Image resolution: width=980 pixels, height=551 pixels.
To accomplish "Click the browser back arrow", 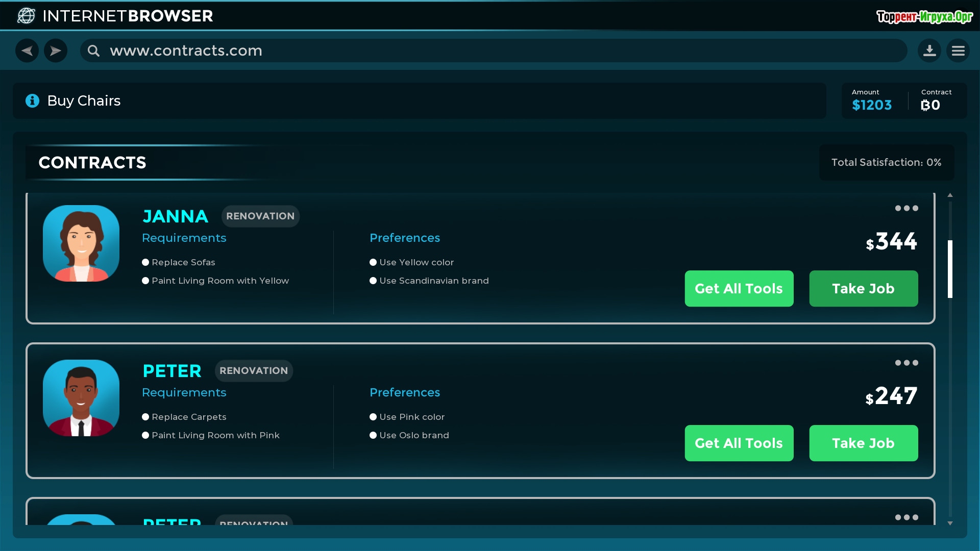I will 27,51.
